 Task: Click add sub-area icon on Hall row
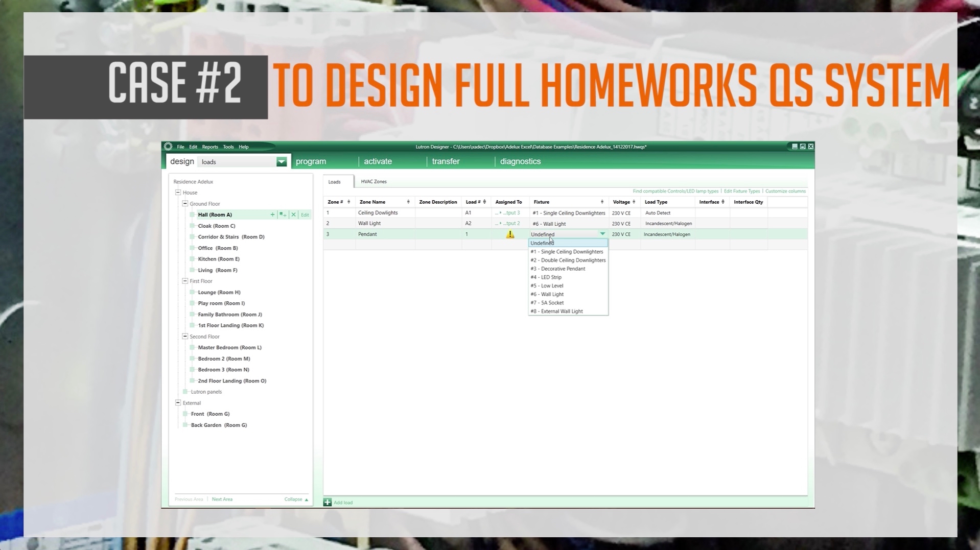pyautogui.click(x=283, y=214)
